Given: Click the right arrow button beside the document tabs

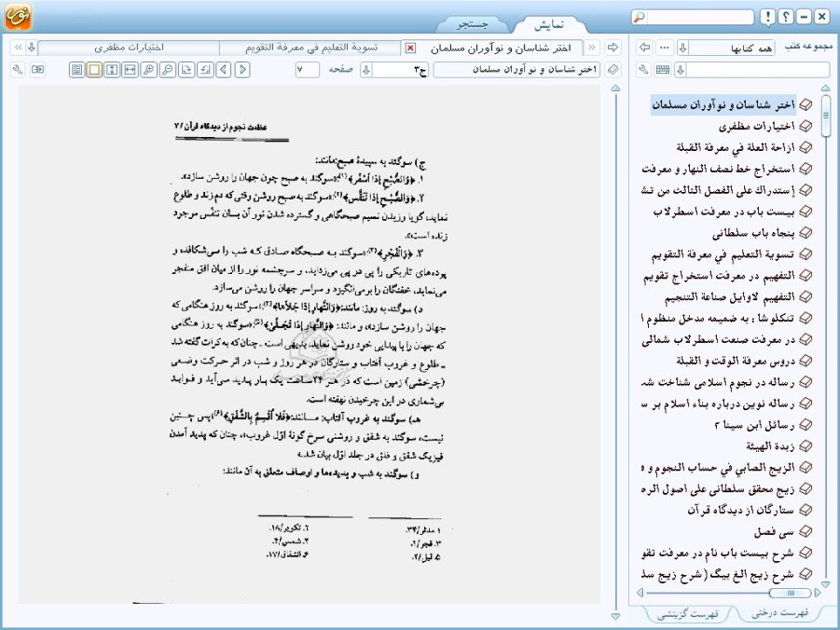Looking at the screenshot, I should [613, 48].
